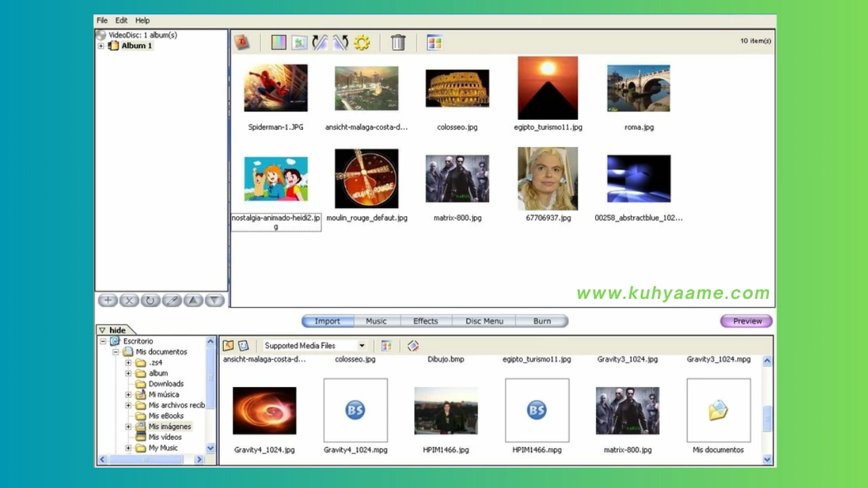Collapse the Mis documentos tree node

pos(115,352)
